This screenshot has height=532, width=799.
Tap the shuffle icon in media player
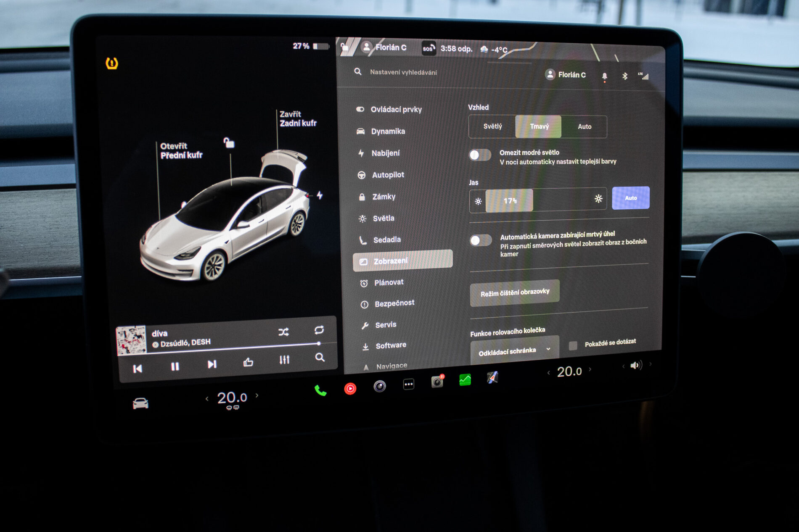tap(283, 332)
